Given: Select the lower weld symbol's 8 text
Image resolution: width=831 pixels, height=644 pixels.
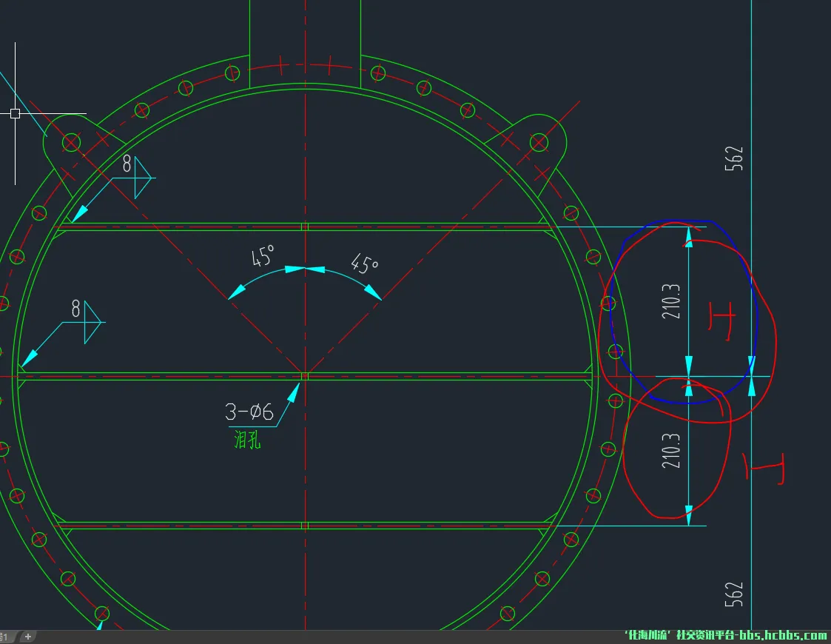Looking at the screenshot, I should coord(75,309).
